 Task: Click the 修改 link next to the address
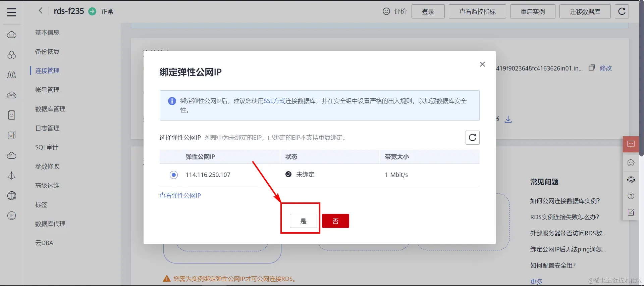[606, 68]
